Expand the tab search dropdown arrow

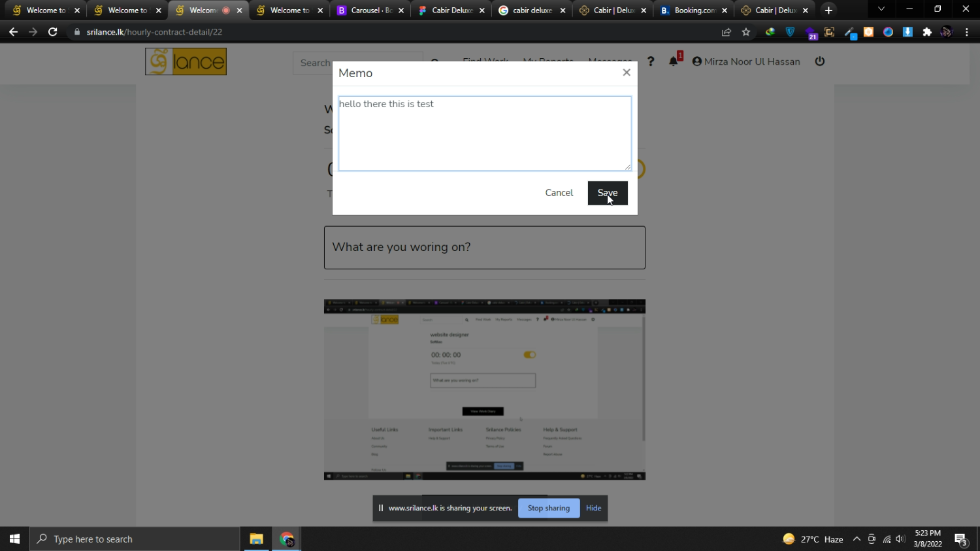tap(881, 10)
